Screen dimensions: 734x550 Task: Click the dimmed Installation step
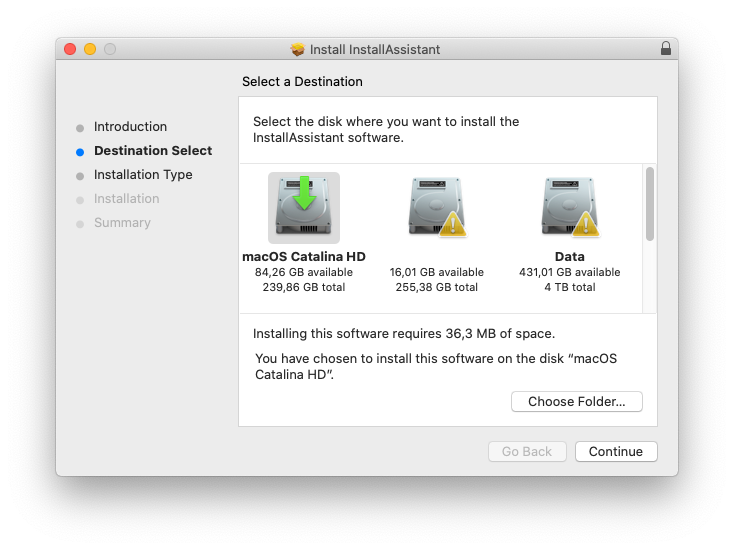click(x=126, y=198)
